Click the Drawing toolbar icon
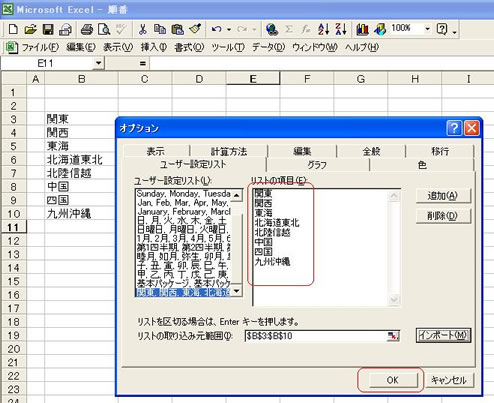Image resolution: width=494 pixels, height=403 pixels. point(380,29)
